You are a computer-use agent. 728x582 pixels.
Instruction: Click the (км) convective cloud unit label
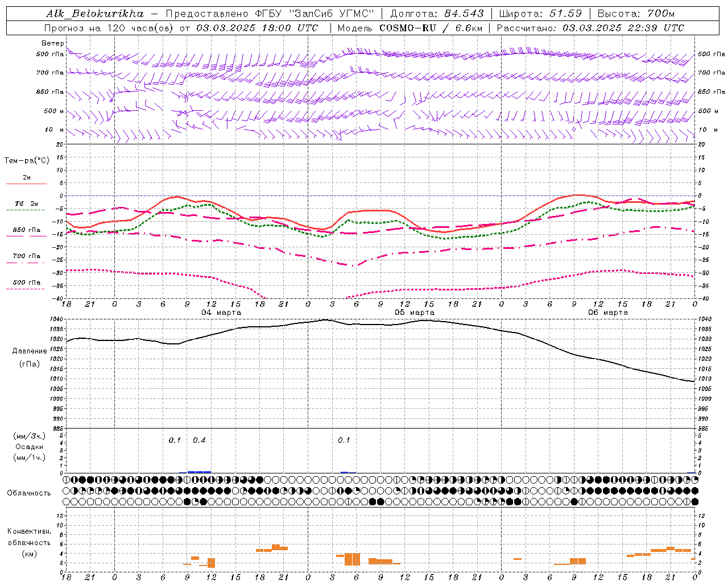pyautogui.click(x=30, y=554)
